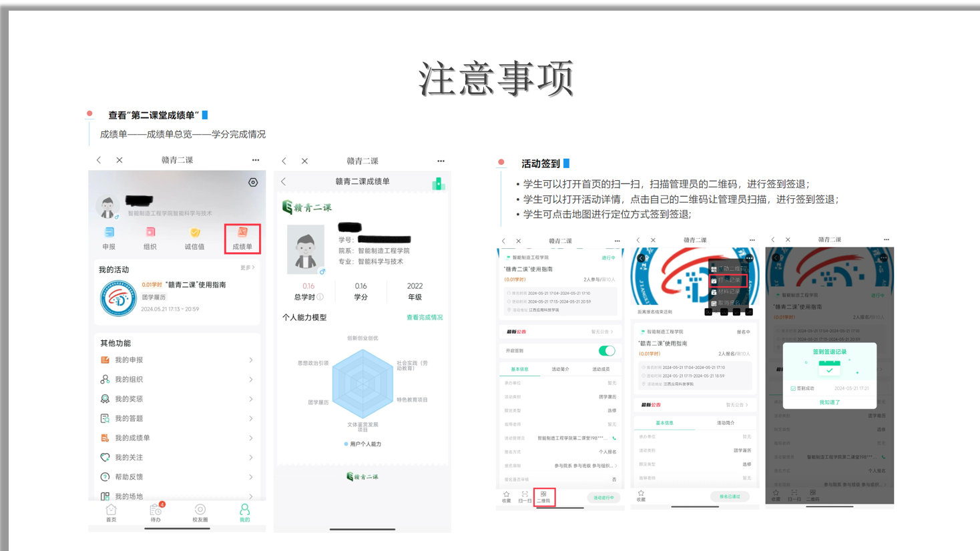Open three-dot menu above the transcript screen
The image size is (980, 551).
(x=441, y=161)
